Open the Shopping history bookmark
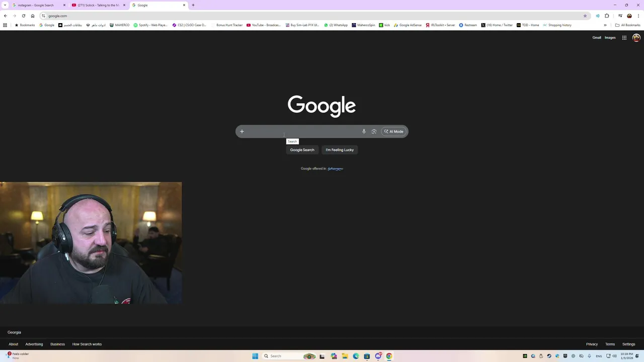The height and width of the screenshot is (362, 644). point(557,25)
